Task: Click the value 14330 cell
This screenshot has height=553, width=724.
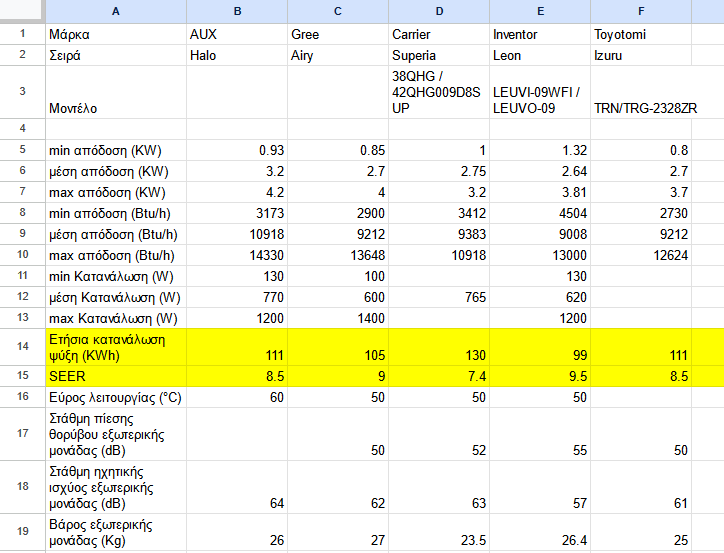Action: [237, 255]
